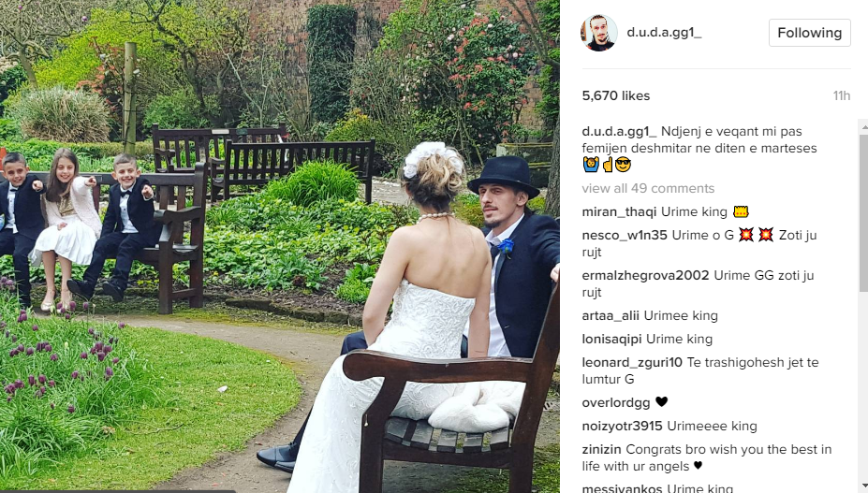Click the scrollbar up arrow
The height and width of the screenshot is (493, 868).
(x=863, y=126)
